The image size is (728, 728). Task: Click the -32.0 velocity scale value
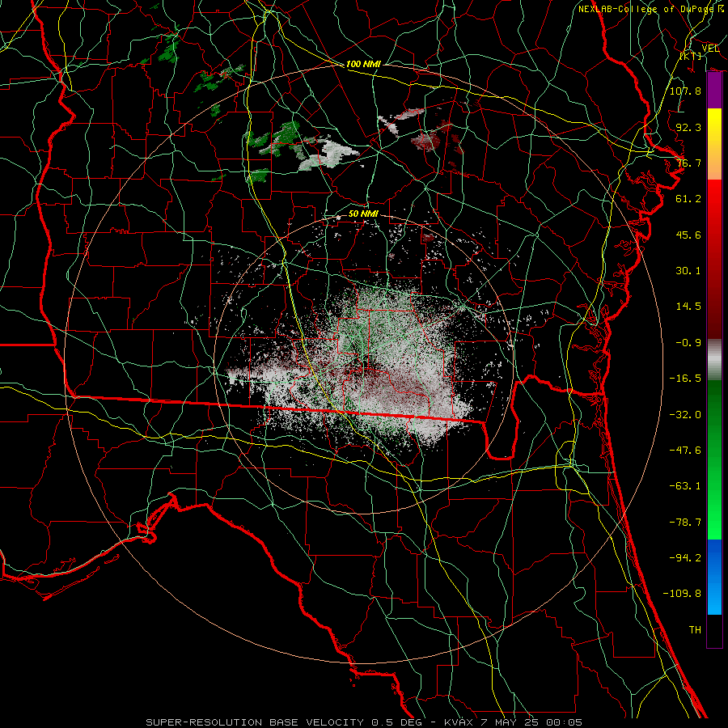click(x=685, y=415)
